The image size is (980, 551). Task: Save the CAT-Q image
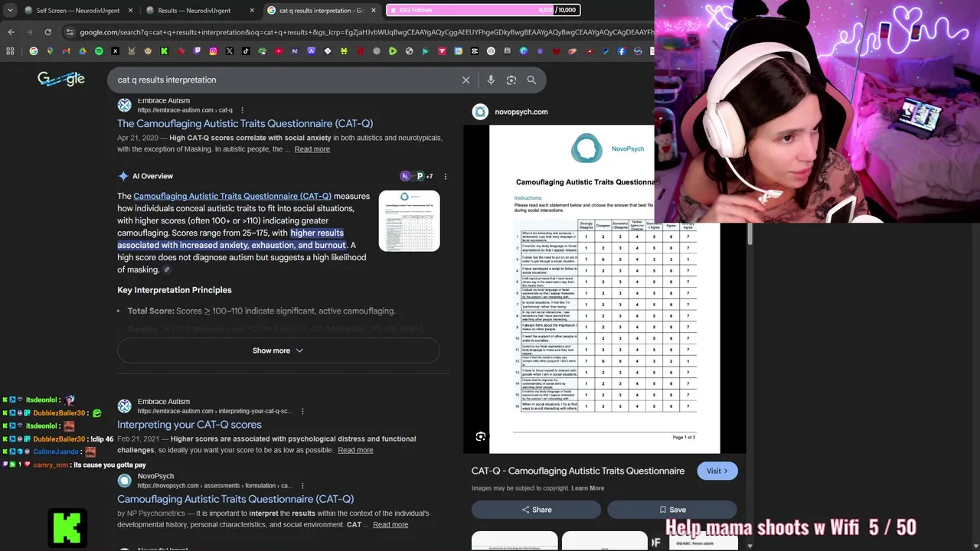(x=672, y=510)
